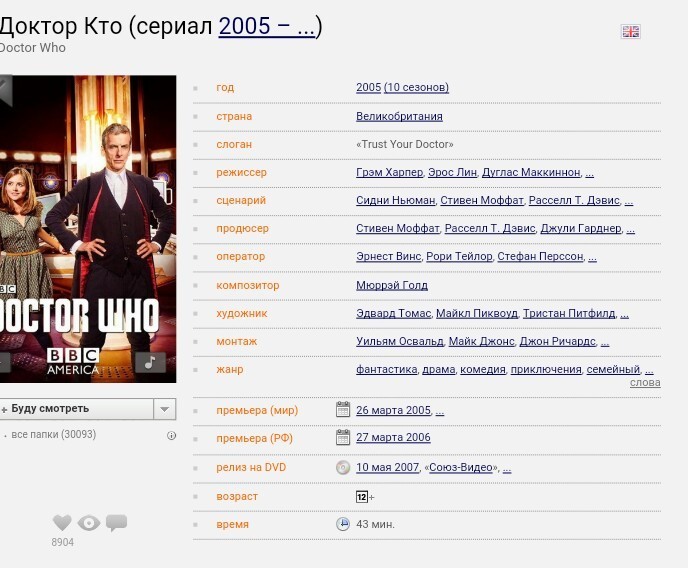Open the Великобритания country link
The height and width of the screenshot is (568, 688).
pyautogui.click(x=399, y=116)
